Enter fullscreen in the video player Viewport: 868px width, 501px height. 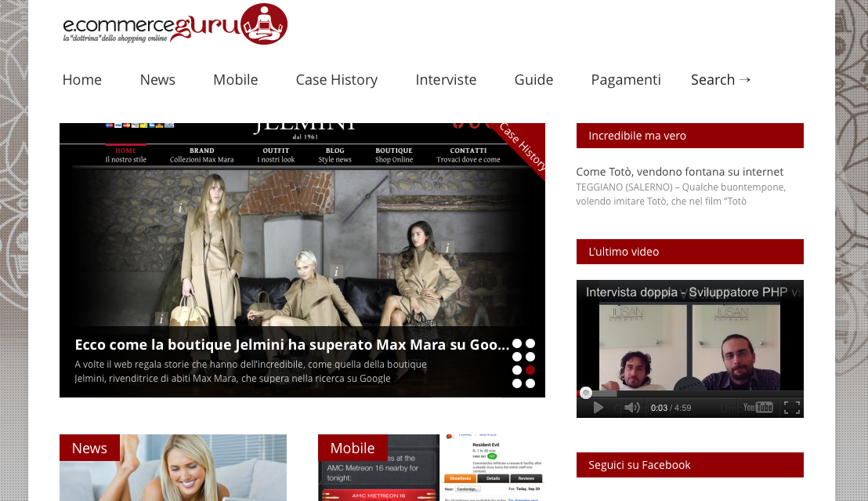792,408
